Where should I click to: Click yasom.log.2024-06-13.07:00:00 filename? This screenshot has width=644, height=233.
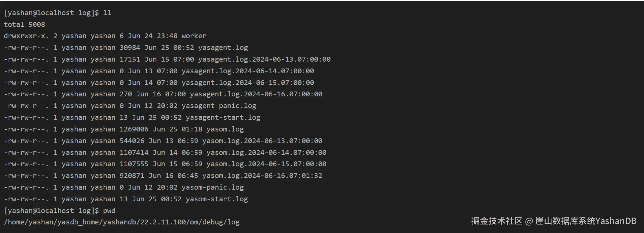[262, 141]
